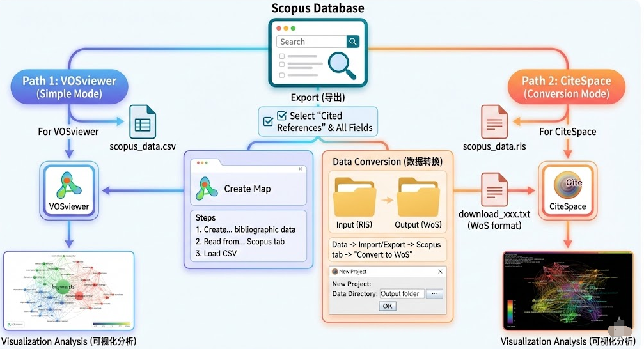Select the scopus_data.csv spreadsheet file icon
This screenshot has height=349, width=644.
coord(143,123)
